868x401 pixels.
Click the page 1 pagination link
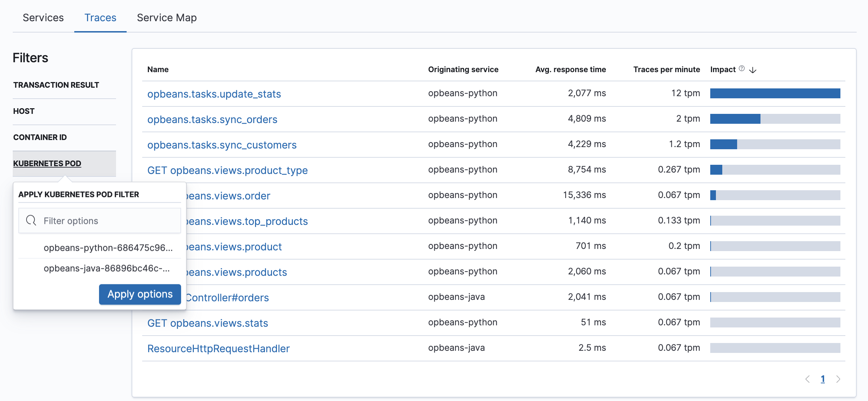[823, 379]
